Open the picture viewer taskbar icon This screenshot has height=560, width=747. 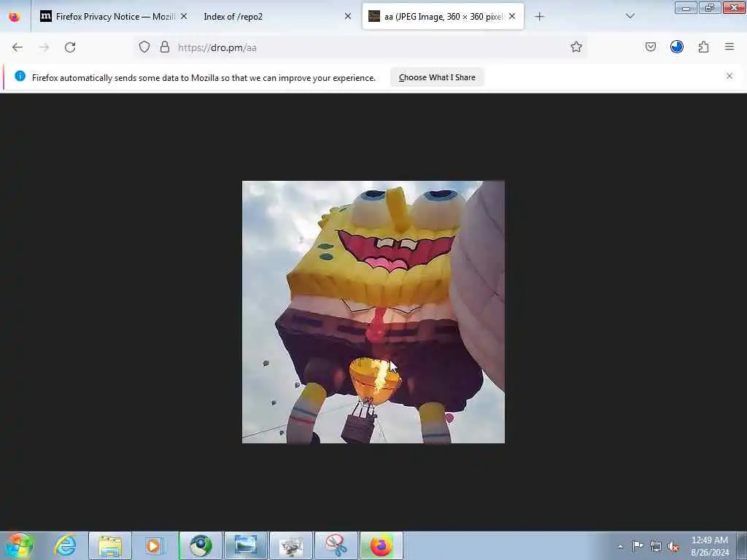click(x=246, y=545)
